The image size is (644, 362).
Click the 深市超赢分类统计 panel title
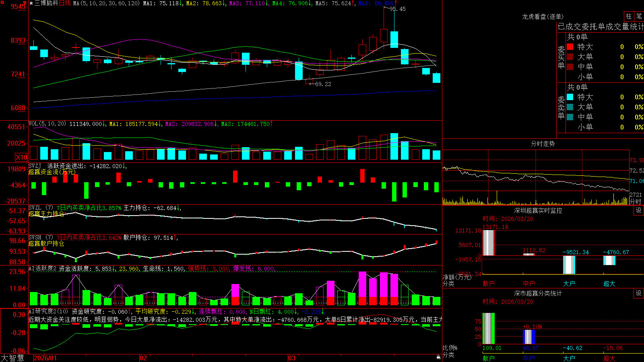[x=538, y=293]
